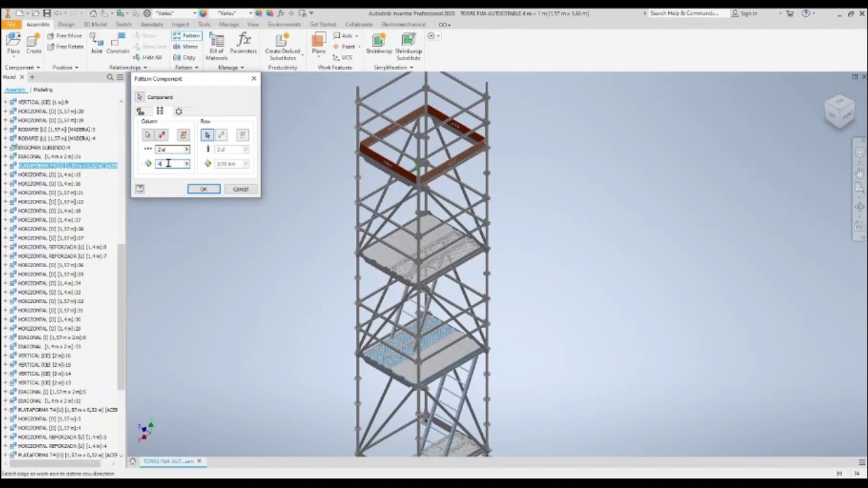Expand the ERGOMAN SUBIENDO:4 tree node
868x488 pixels.
5,147
